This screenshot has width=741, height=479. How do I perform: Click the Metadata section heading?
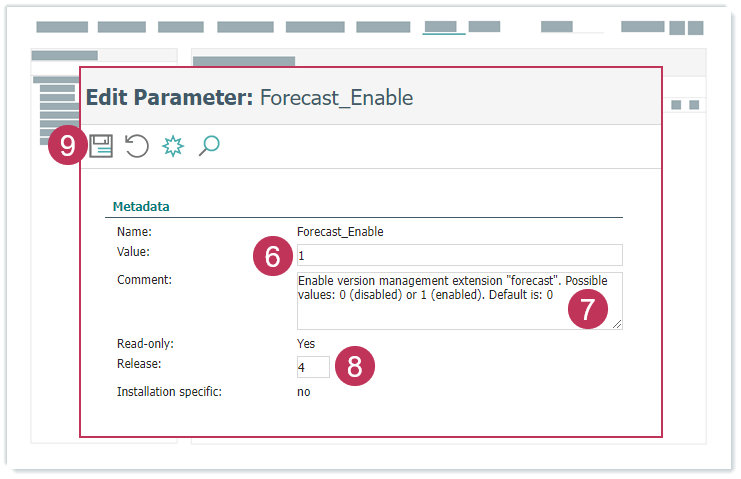click(140, 207)
